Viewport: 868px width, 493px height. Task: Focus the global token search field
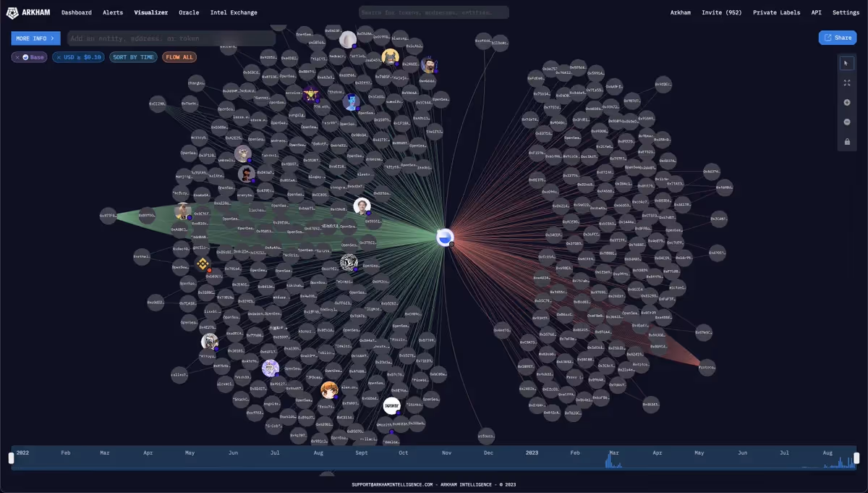click(434, 12)
